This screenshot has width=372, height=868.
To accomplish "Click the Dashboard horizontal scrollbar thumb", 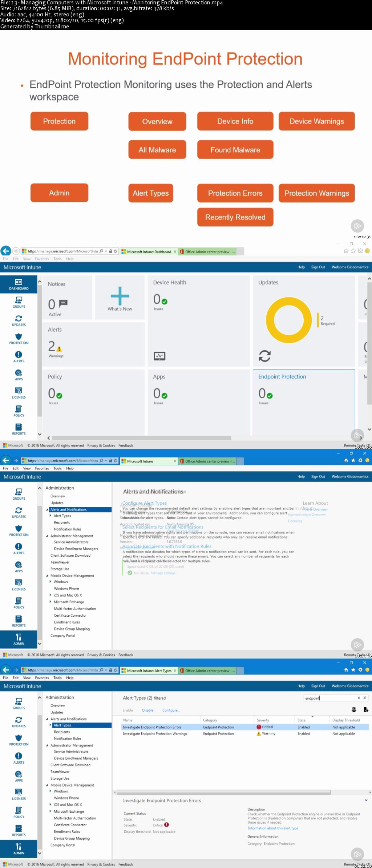I will point(142,438).
